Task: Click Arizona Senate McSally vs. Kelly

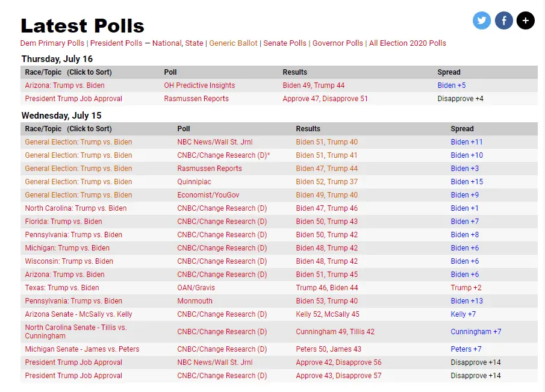Action: pos(78,314)
